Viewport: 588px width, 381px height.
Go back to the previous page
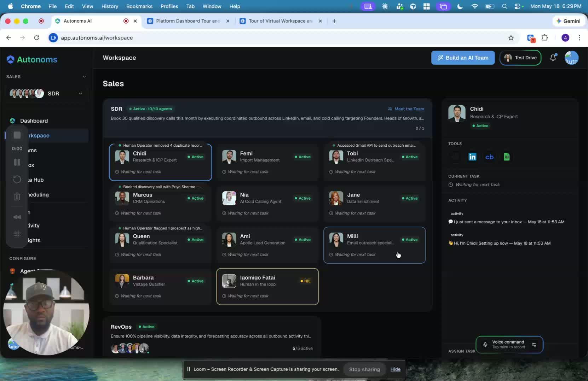tap(9, 37)
